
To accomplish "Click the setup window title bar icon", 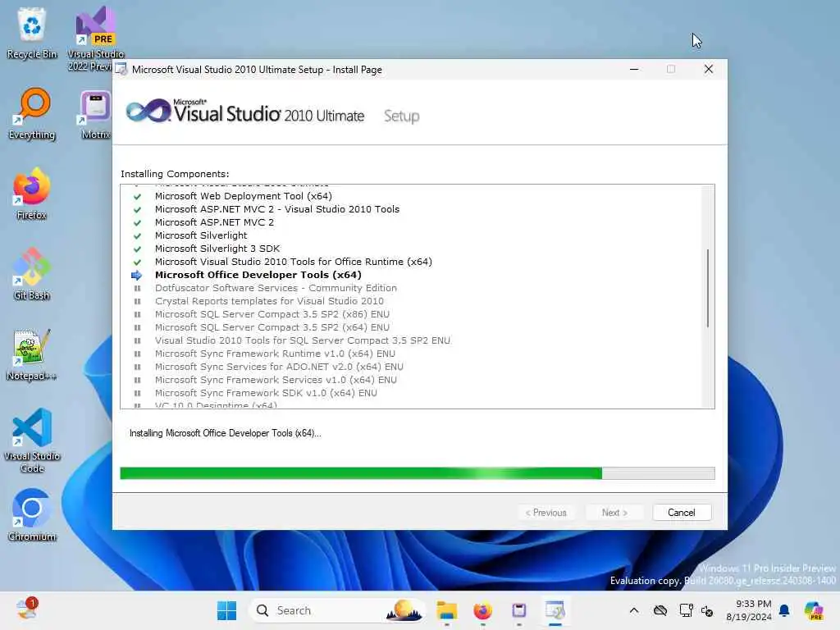I will pyautogui.click(x=121, y=69).
